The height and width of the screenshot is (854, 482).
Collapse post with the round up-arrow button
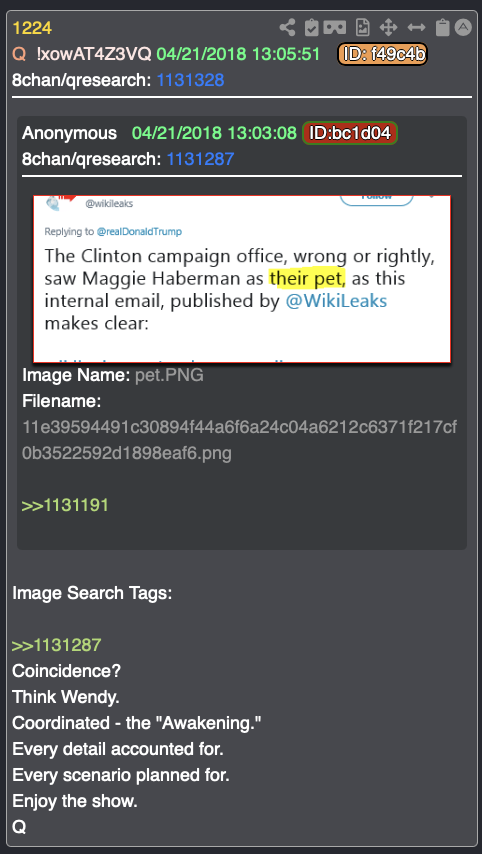coord(463,27)
